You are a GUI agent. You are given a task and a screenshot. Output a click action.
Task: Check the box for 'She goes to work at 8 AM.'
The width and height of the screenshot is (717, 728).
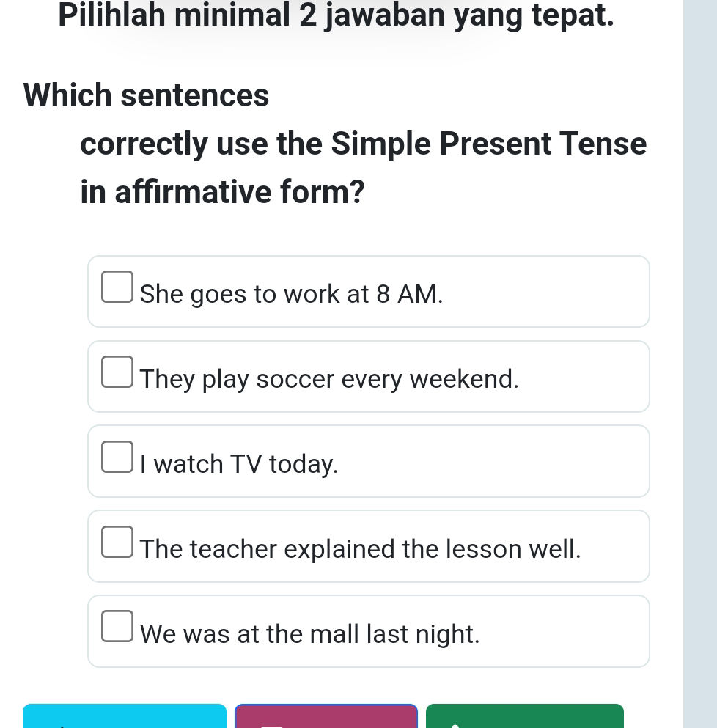point(117,287)
